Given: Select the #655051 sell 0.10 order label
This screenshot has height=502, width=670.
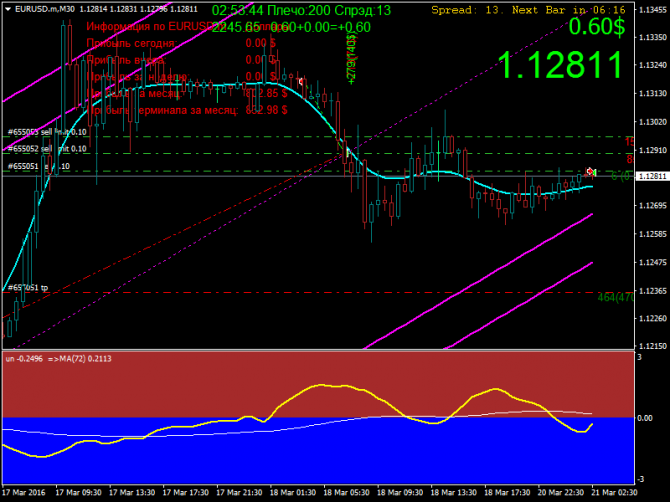Looking at the screenshot, I should click(x=38, y=166).
